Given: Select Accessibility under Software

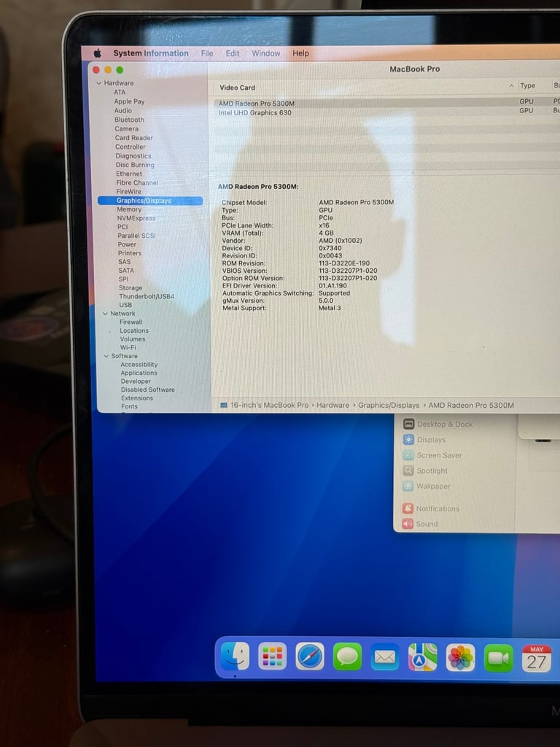Looking at the screenshot, I should (x=139, y=365).
